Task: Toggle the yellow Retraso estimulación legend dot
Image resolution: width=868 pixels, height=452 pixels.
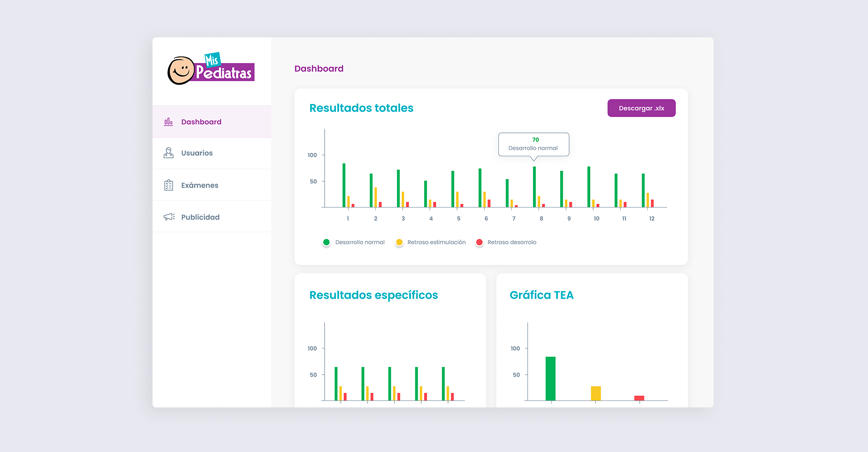Action: click(x=399, y=242)
